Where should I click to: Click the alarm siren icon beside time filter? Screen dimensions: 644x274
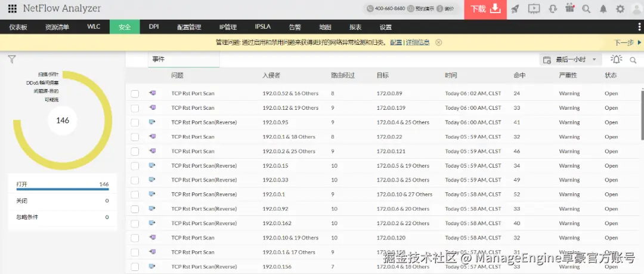(x=616, y=59)
